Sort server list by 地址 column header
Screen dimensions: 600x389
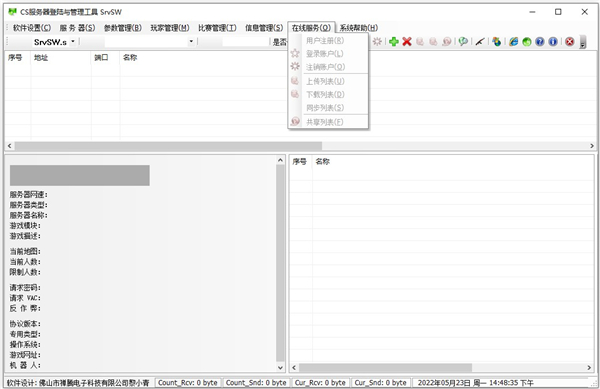[x=61, y=58]
